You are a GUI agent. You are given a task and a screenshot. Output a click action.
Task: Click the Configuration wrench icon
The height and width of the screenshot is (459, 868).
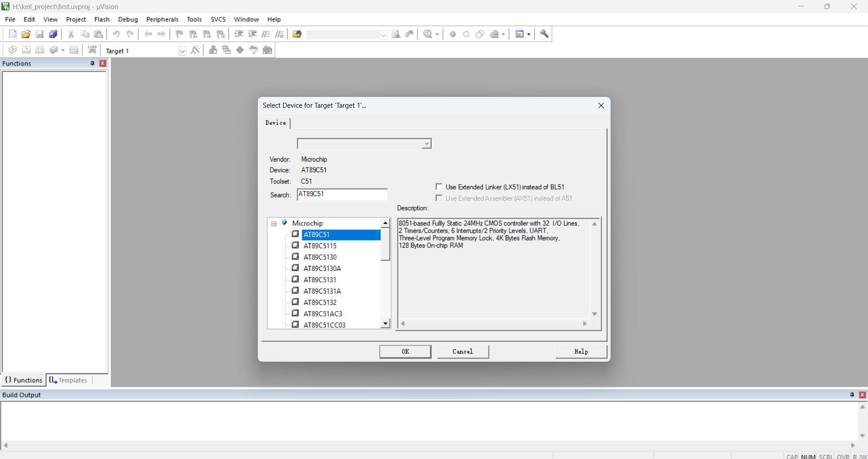tap(545, 34)
